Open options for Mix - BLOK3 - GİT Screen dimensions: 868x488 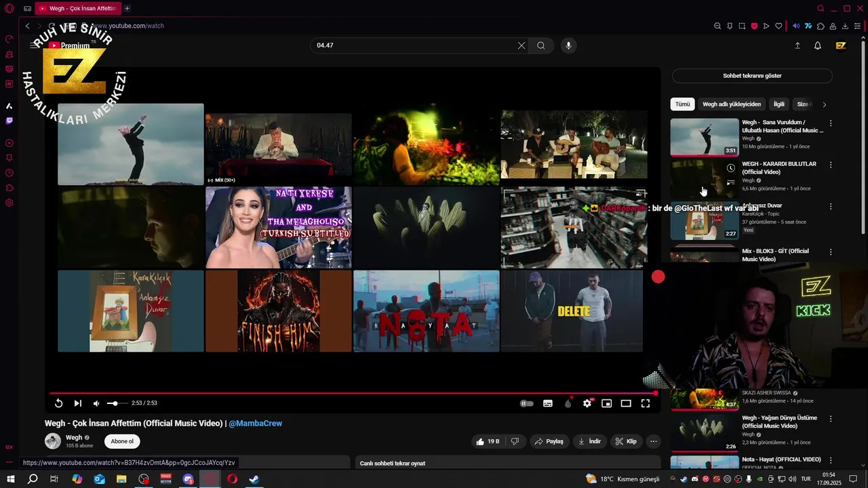tap(831, 252)
